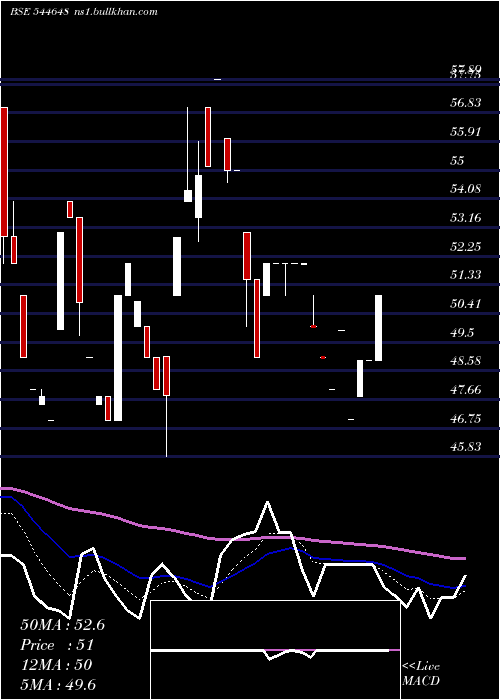Image resolution: width=500 pixels, height=700 pixels.
Task: Click the ns1.bullkhan.com watermark text
Action: (115, 12)
